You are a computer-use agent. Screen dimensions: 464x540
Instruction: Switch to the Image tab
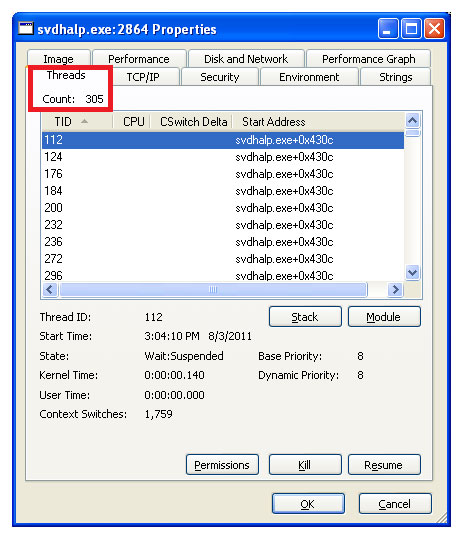(x=59, y=59)
